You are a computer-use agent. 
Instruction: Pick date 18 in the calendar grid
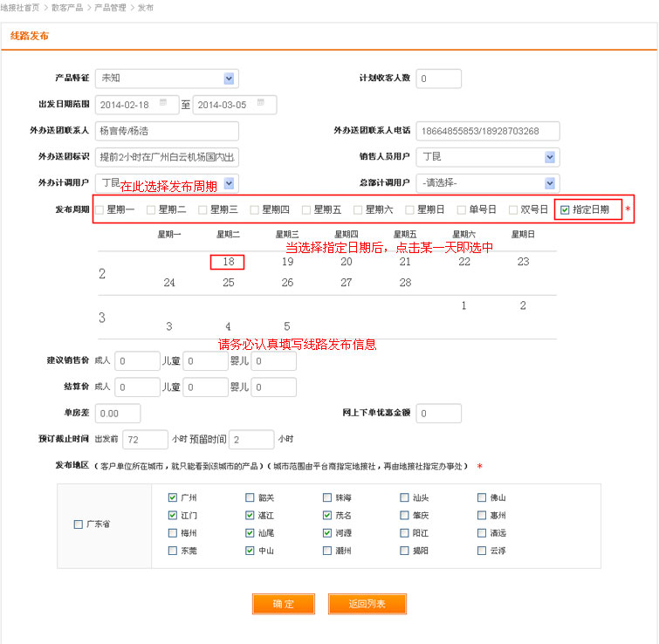228,262
